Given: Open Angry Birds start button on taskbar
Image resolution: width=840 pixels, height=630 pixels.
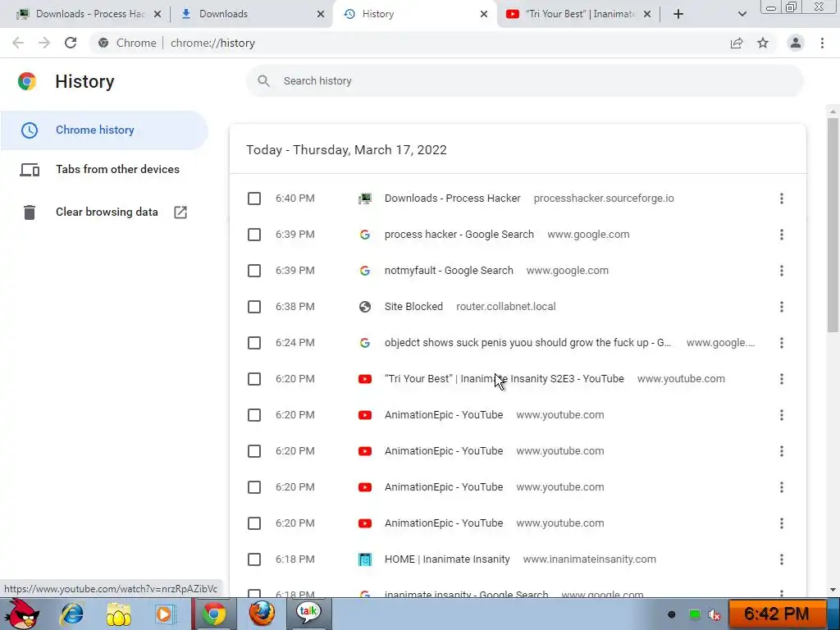Looking at the screenshot, I should click(x=21, y=614).
